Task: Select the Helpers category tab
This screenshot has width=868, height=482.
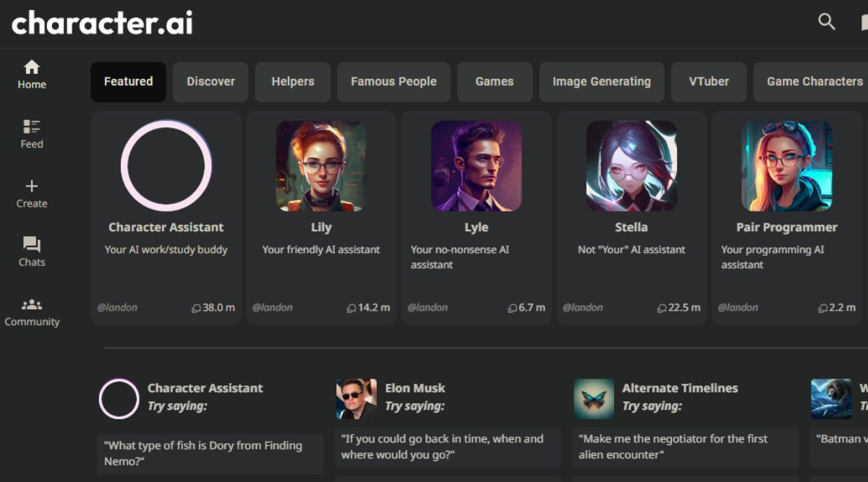Action: coord(293,82)
